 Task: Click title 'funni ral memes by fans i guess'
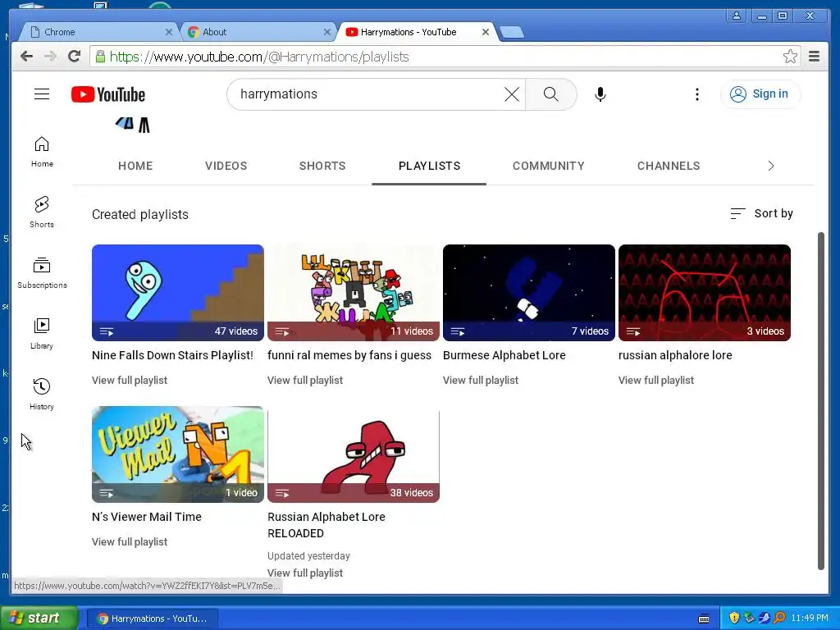tap(349, 356)
